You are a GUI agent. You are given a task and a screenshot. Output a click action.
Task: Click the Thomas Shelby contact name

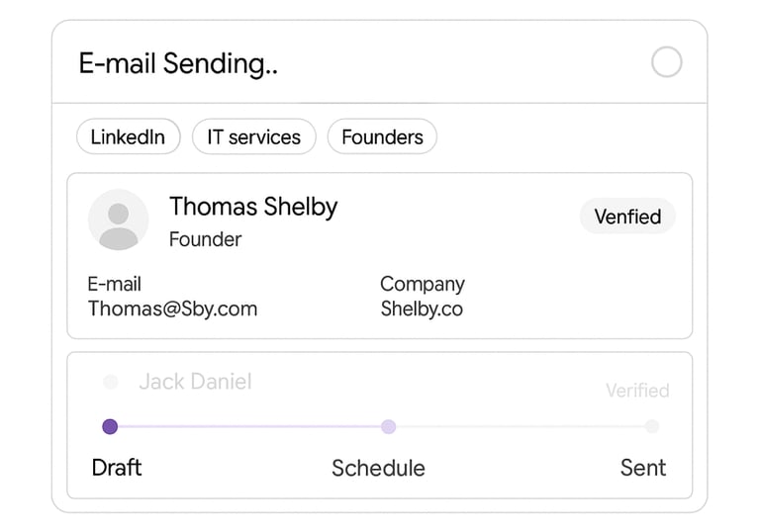tap(253, 207)
